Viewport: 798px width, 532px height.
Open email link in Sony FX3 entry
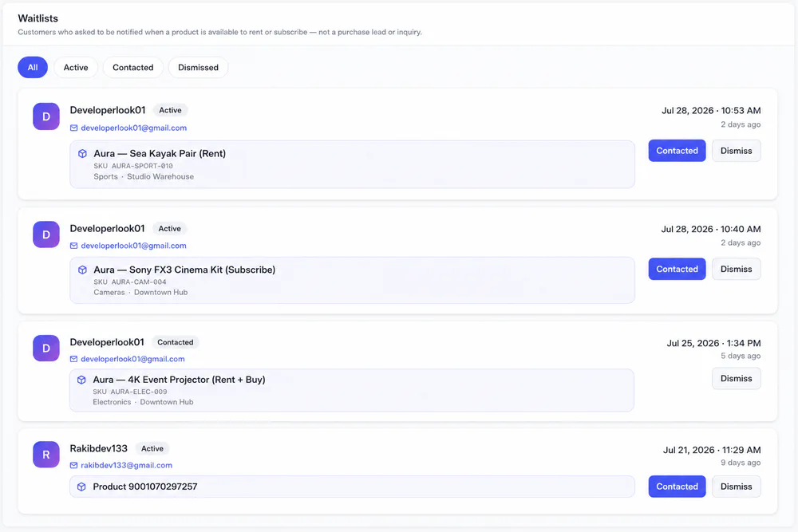(x=133, y=246)
